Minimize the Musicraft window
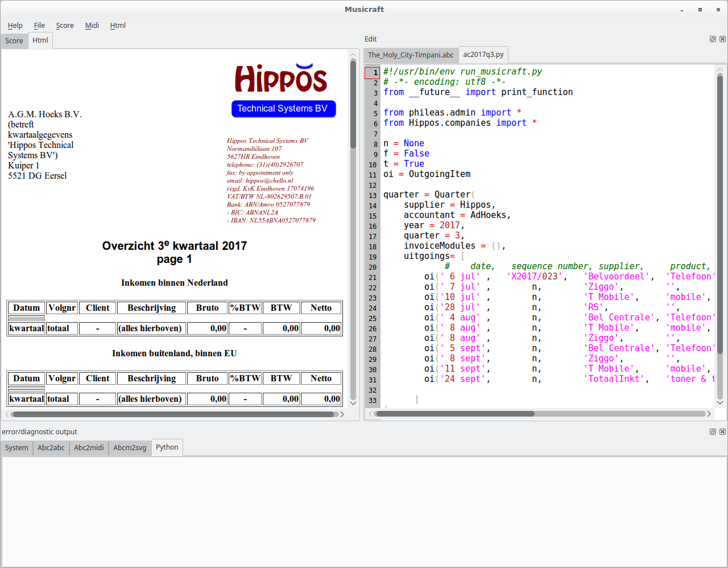This screenshot has width=728, height=568. (x=682, y=10)
